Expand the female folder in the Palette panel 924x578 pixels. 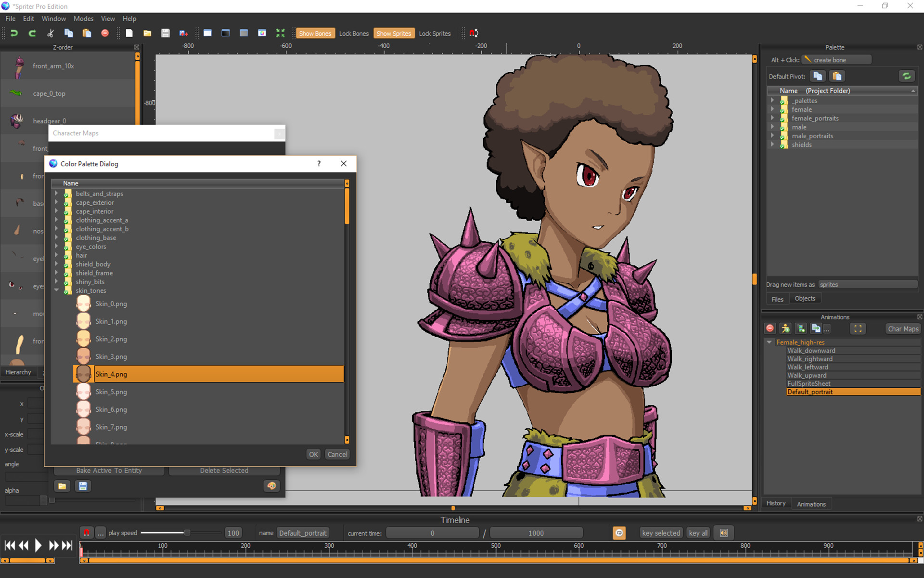[773, 109]
